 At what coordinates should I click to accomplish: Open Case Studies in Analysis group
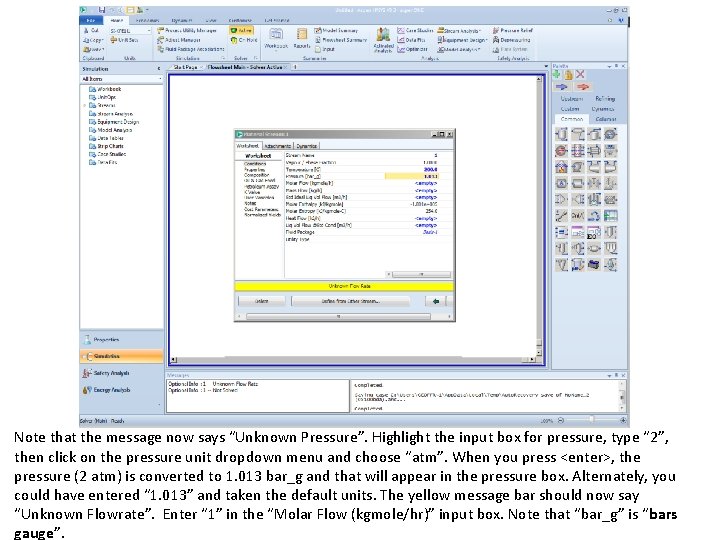[x=415, y=30]
